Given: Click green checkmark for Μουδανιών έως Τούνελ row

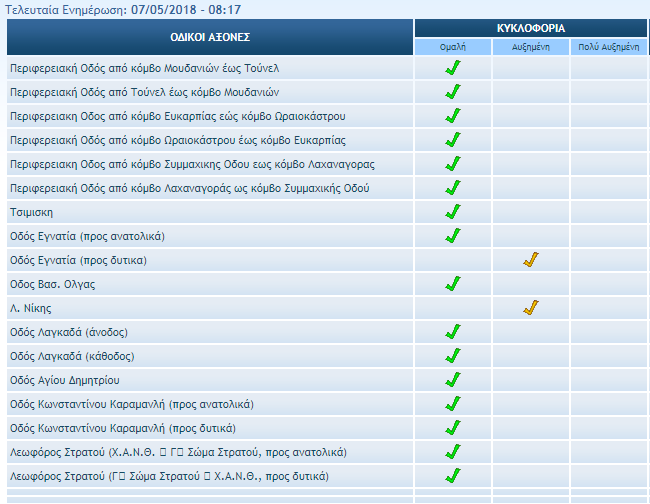Looking at the screenshot, I should tap(452, 68).
